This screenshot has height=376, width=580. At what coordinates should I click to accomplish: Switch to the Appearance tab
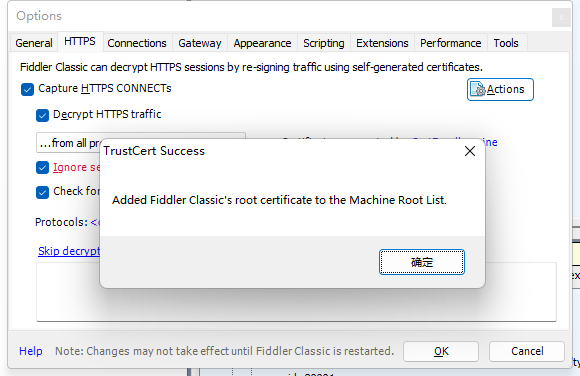click(262, 43)
